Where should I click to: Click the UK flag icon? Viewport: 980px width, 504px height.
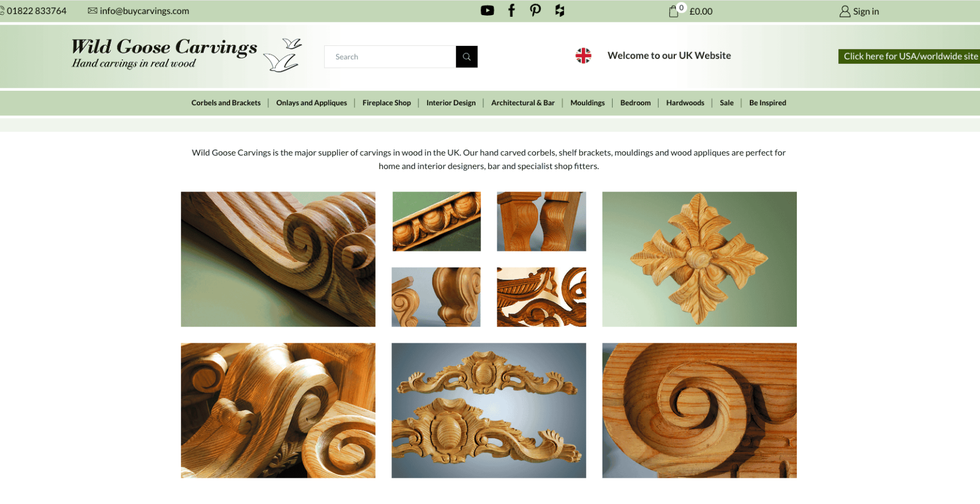[583, 55]
